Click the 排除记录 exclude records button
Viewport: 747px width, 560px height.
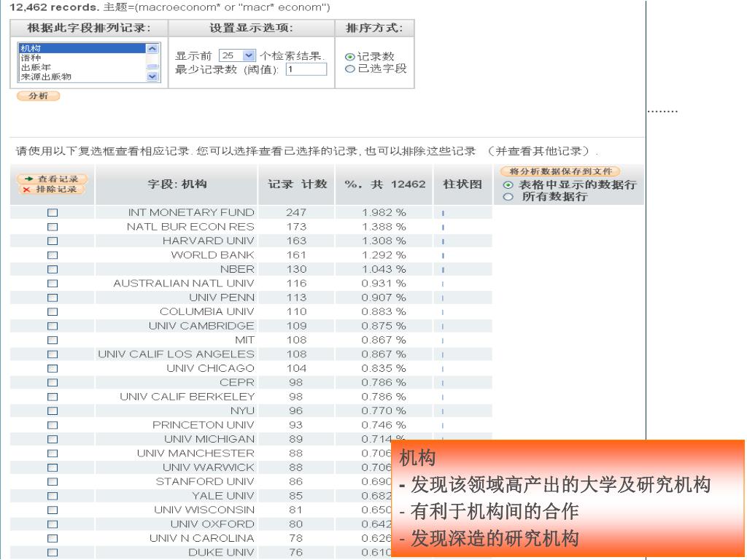tap(52, 189)
